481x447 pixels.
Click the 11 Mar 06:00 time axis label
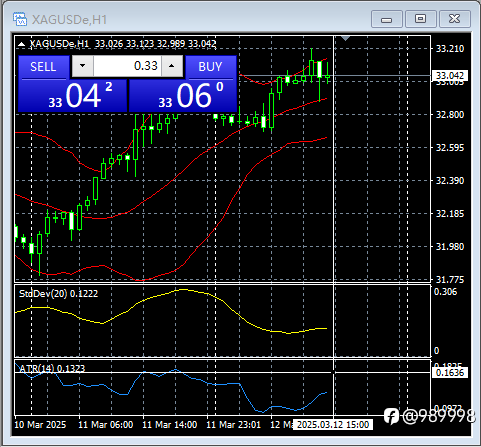coord(106,425)
